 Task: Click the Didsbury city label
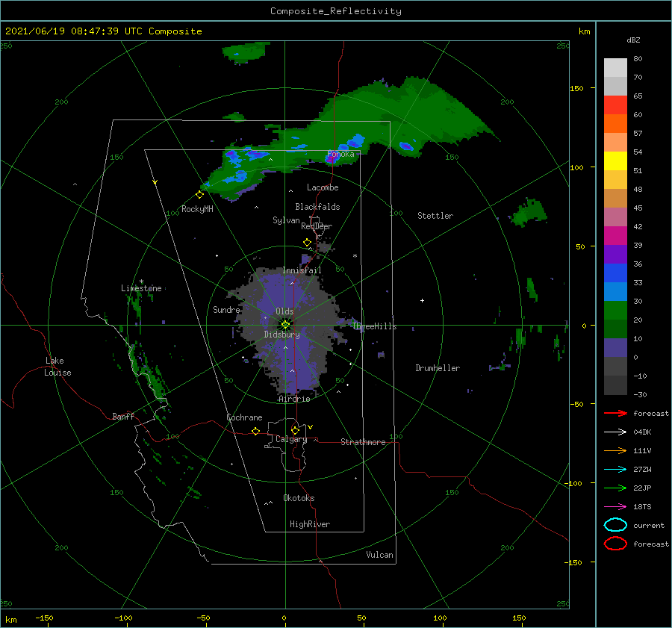pos(282,335)
